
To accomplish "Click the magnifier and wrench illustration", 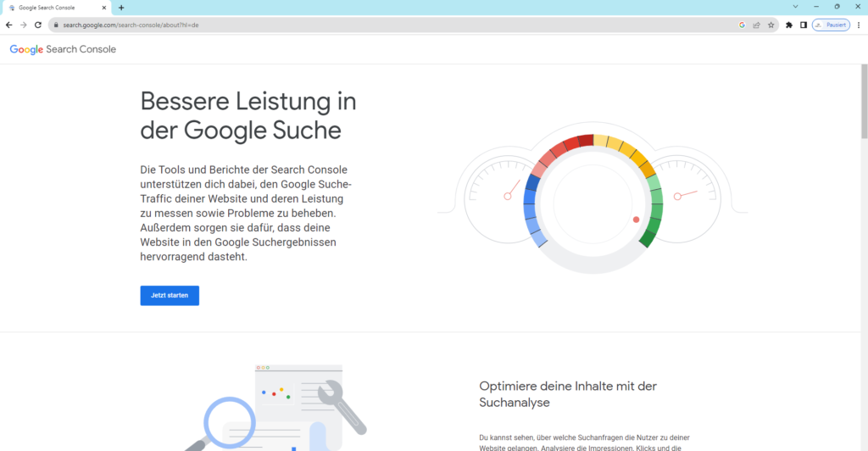I will pos(275,408).
